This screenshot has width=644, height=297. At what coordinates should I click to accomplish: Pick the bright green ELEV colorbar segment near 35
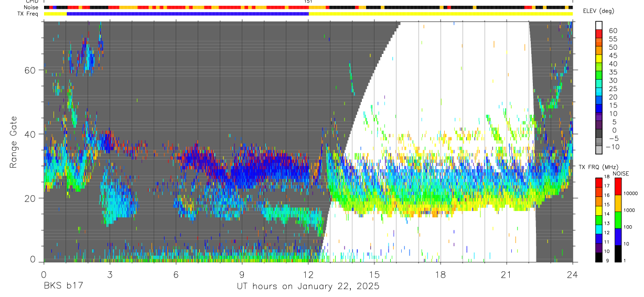pos(599,76)
